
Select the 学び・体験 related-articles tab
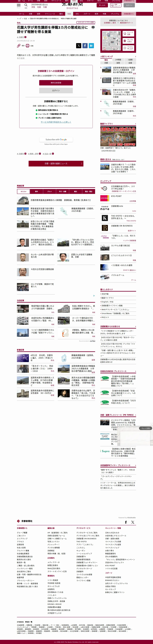(63, 192)
